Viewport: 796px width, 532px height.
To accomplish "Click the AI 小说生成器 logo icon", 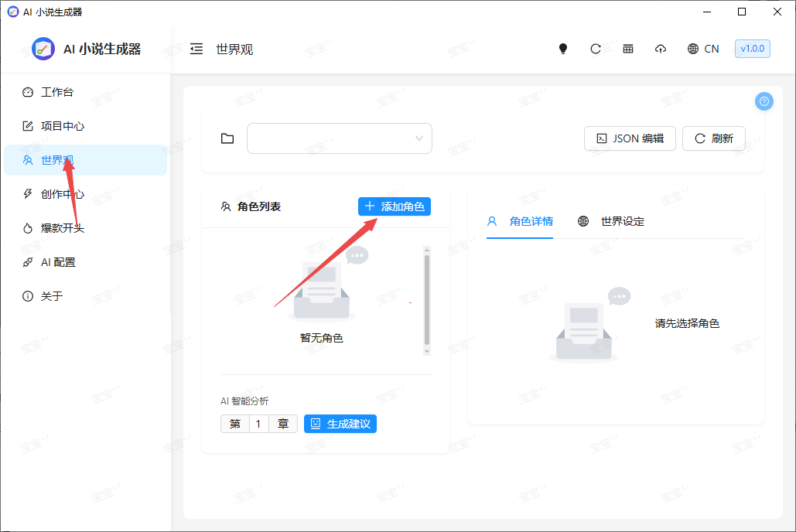I will pos(43,49).
